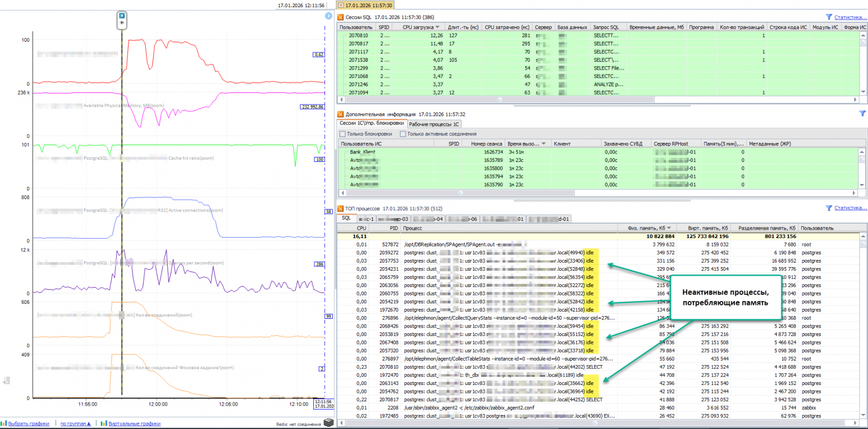Close the time marker on the graph

coord(122,16)
